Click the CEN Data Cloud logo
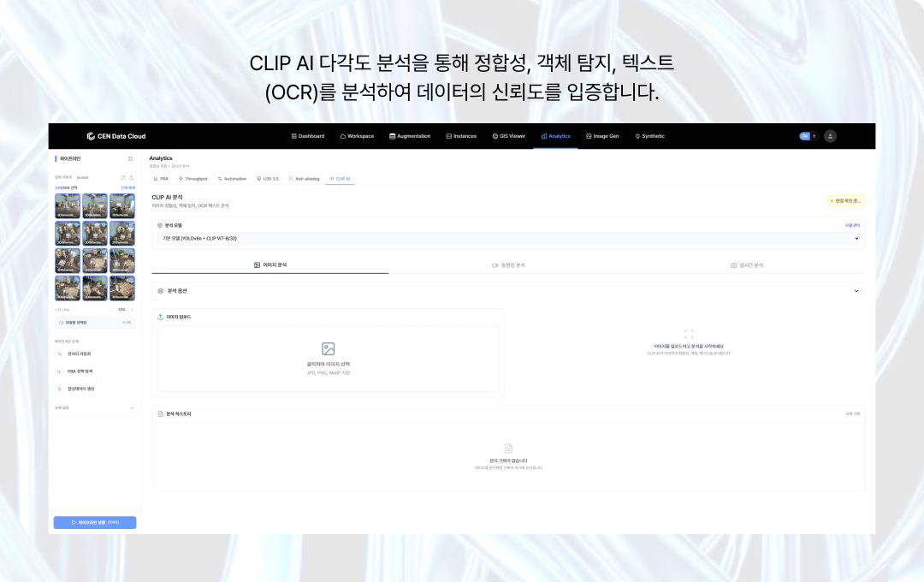The image size is (924, 582). coord(115,136)
